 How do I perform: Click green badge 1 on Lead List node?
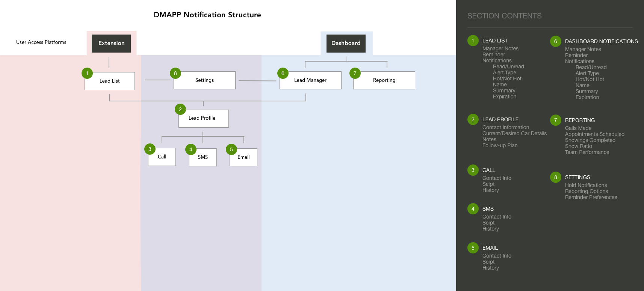tap(87, 73)
